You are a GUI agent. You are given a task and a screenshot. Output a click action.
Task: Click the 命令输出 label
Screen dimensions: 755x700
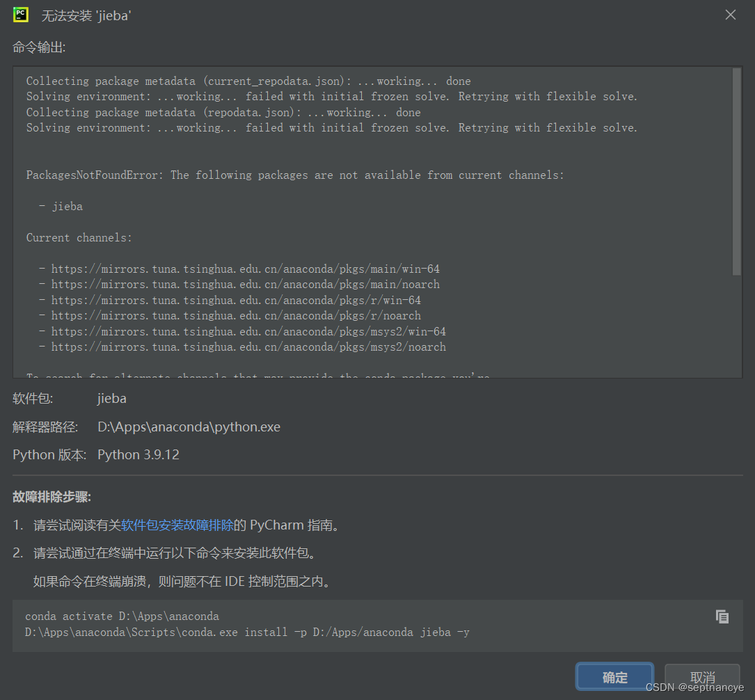pyautogui.click(x=39, y=47)
